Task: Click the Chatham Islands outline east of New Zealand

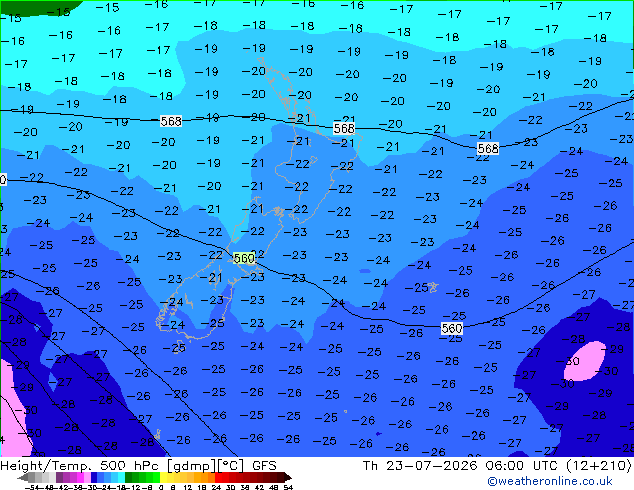Action: pos(433,287)
